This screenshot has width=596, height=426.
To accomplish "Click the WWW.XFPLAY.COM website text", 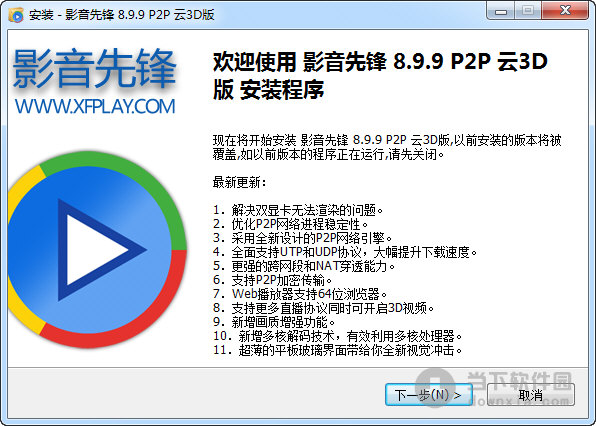I will tap(95, 106).
